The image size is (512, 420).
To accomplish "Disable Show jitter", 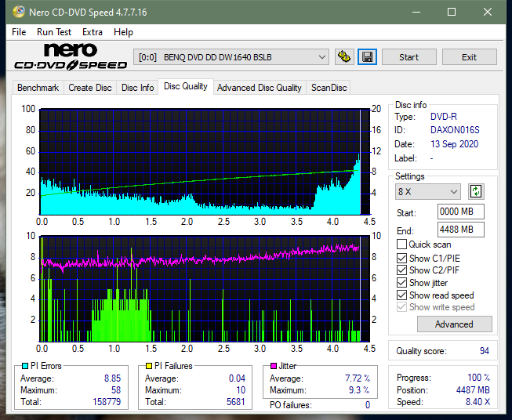I will (x=401, y=283).
